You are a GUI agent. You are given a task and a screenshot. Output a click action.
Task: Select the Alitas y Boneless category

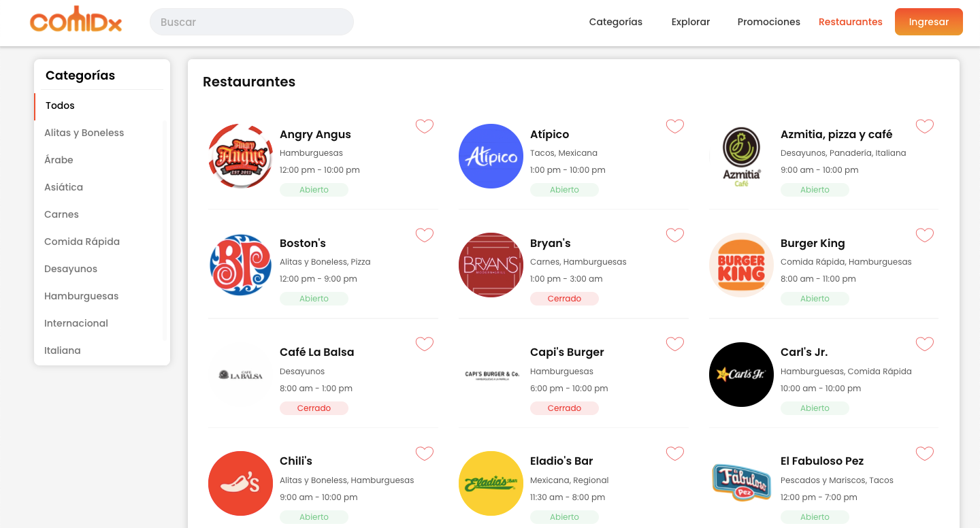pyautogui.click(x=84, y=133)
